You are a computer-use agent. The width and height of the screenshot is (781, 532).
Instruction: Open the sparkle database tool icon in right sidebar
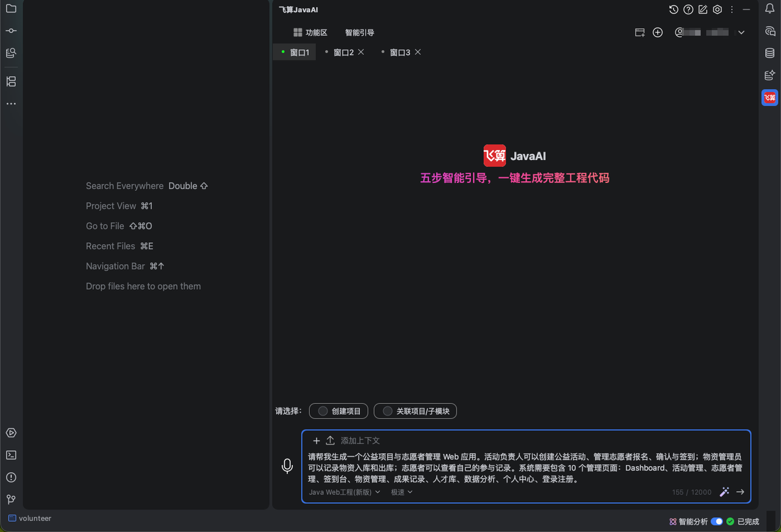(770, 75)
